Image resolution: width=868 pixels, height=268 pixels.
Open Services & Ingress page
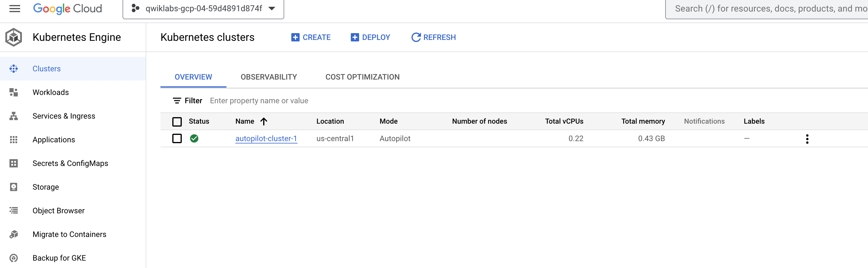(64, 116)
